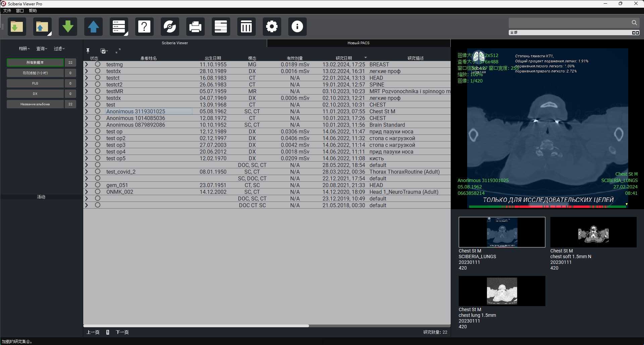Expand the test_covid_2 study row
This screenshot has height=345, width=644.
click(x=87, y=172)
